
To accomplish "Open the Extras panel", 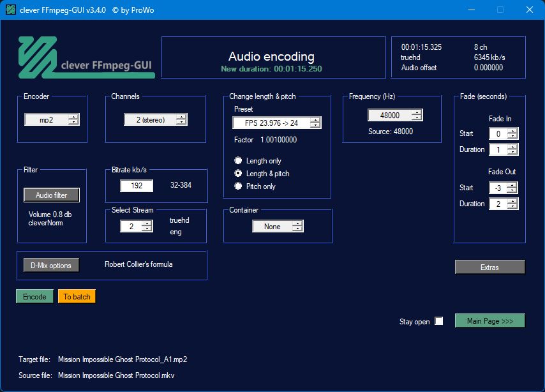I will (x=489, y=267).
